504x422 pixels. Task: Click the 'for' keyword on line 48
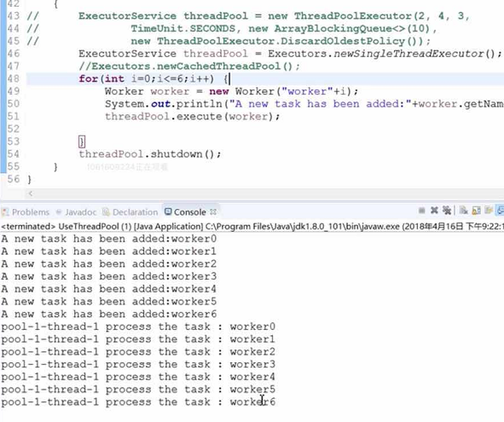pos(89,78)
